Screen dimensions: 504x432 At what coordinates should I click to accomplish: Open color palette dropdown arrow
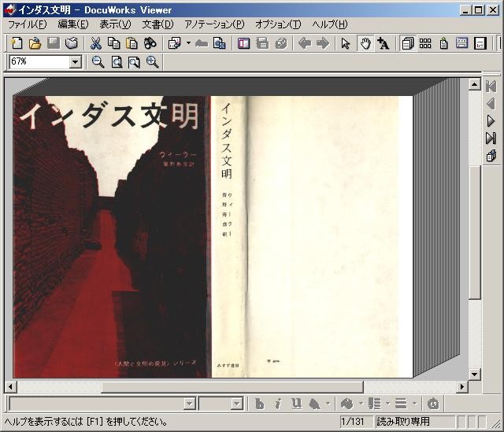(x=361, y=404)
